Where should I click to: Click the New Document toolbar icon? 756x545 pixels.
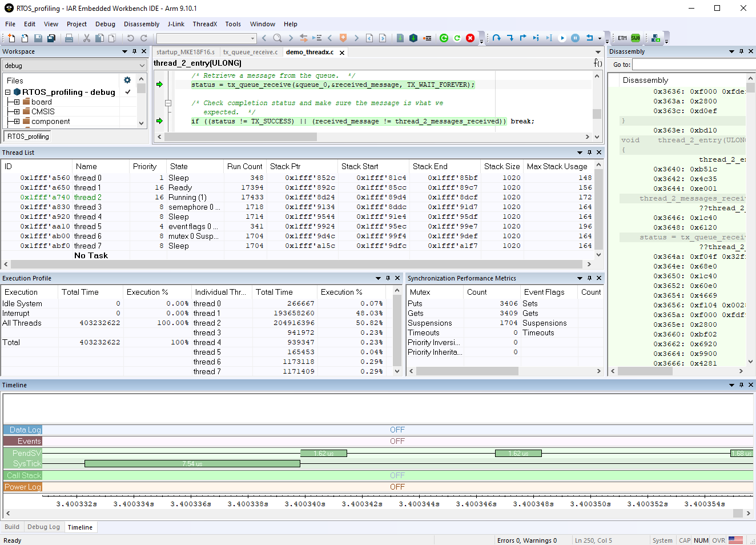pos(11,38)
